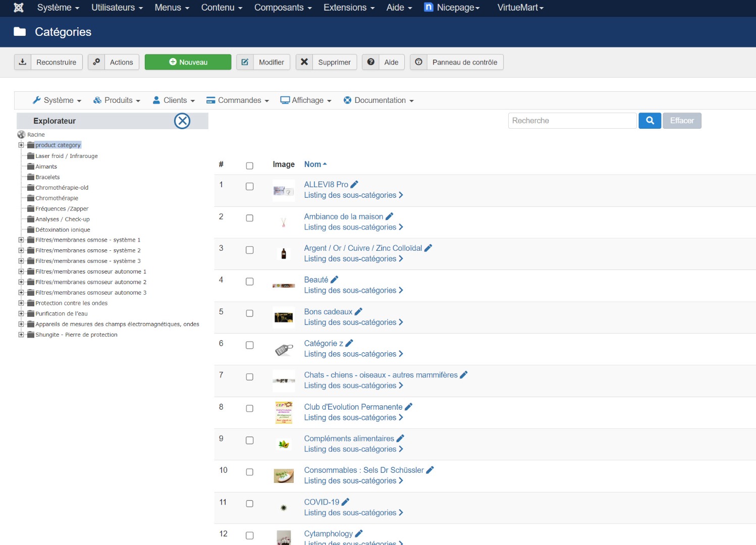
Task: Click the magnifier search button
Action: [x=650, y=121]
